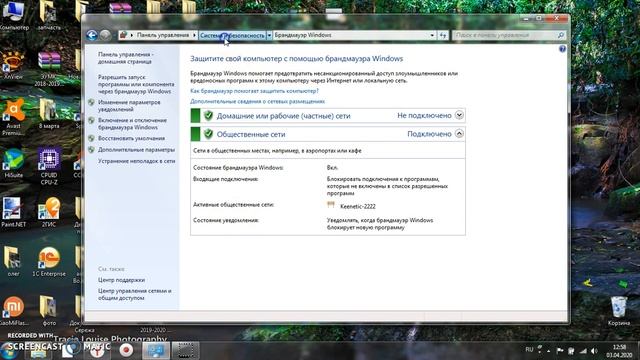
Task: Select the Avast Premium desktop icon
Action: 14,117
